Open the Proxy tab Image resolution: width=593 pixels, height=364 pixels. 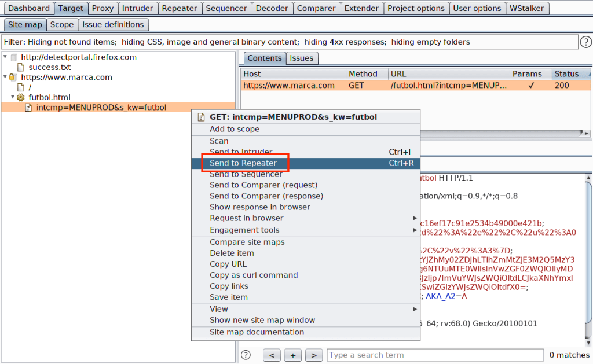coord(103,8)
